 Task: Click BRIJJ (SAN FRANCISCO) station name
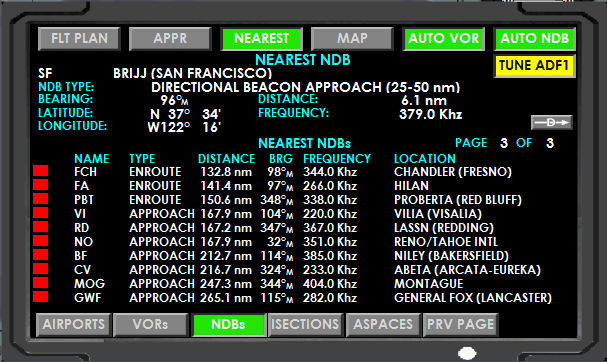(193, 74)
